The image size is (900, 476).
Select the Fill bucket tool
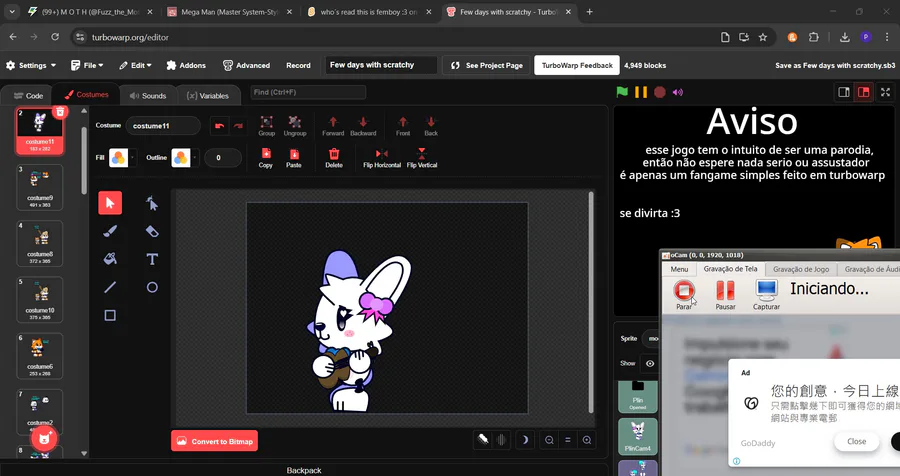tap(110, 259)
